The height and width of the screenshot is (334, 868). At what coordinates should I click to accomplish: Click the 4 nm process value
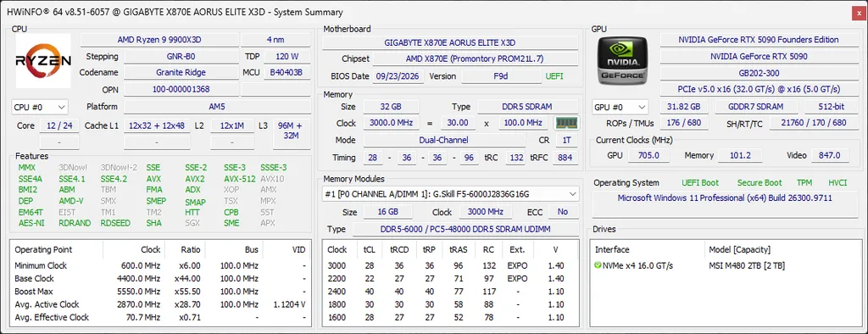click(x=276, y=40)
